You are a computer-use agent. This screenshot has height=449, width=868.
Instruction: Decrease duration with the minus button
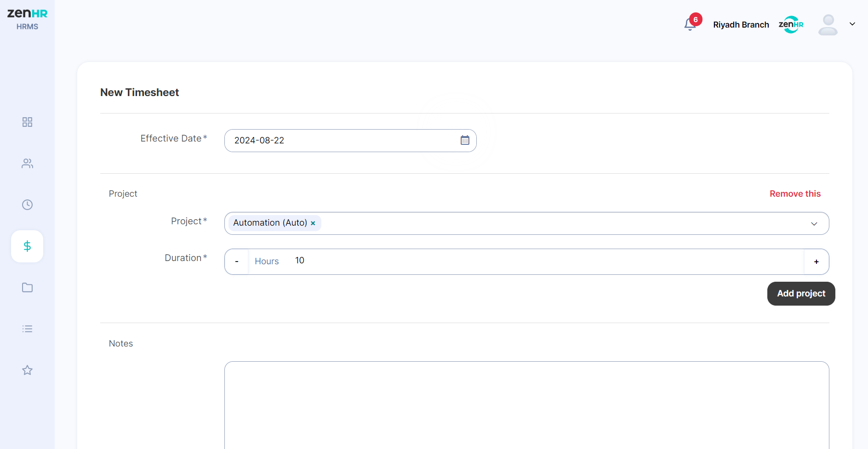pyautogui.click(x=237, y=261)
